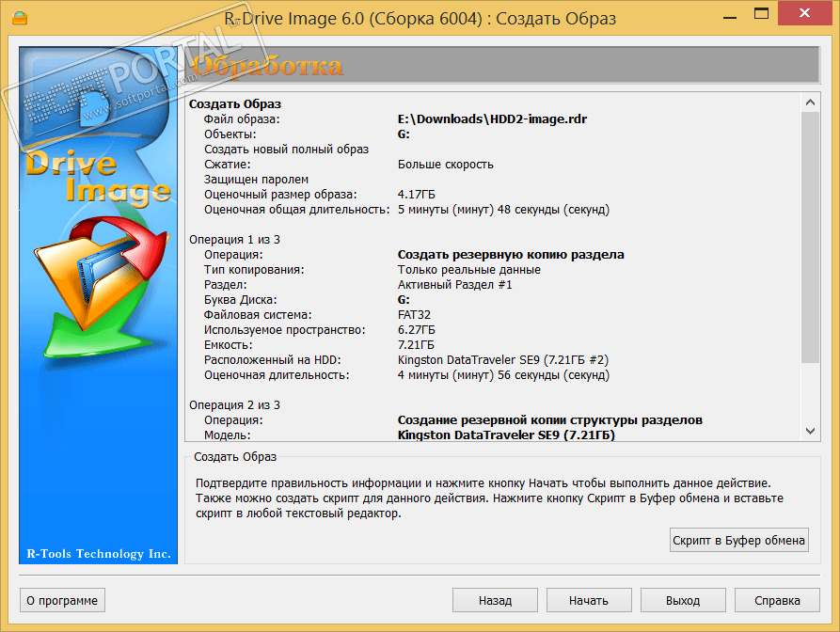The height and width of the screenshot is (632, 840).
Task: Click the Активный Раздел #1 value
Action: click(454, 284)
